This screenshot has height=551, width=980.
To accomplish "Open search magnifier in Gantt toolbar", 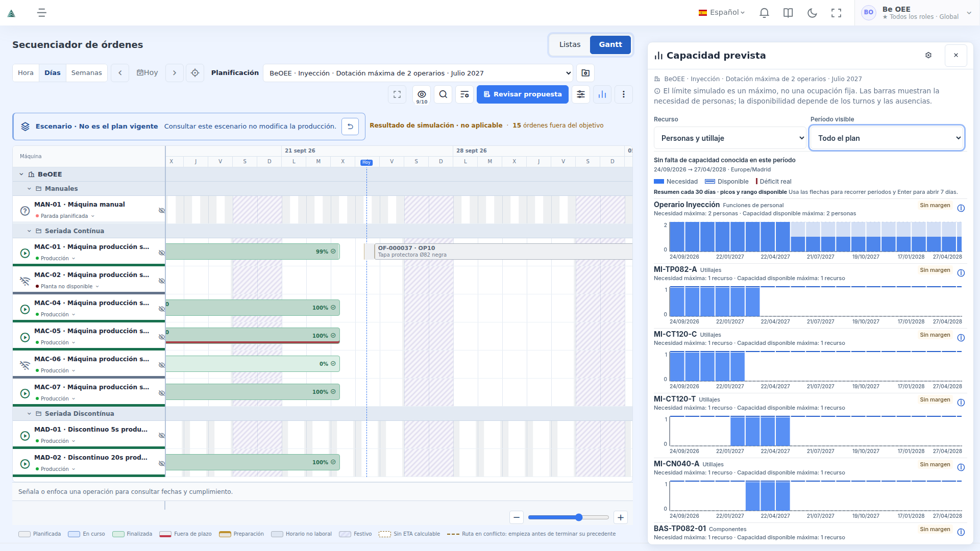I will (x=443, y=94).
